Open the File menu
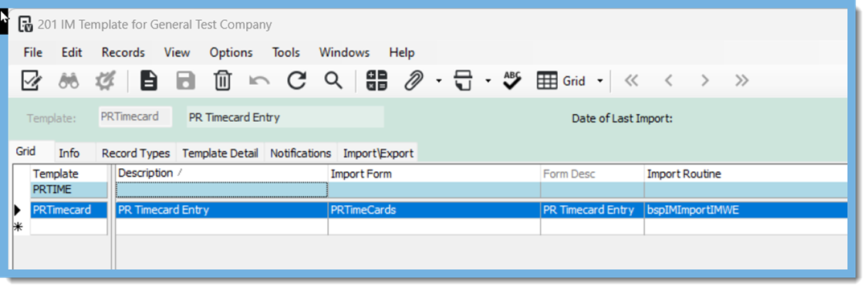This screenshot has width=868, height=290. pyautogui.click(x=33, y=52)
